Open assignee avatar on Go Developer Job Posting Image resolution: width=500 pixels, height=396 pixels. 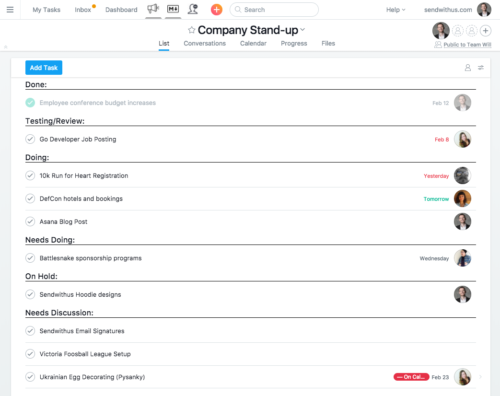pos(462,139)
